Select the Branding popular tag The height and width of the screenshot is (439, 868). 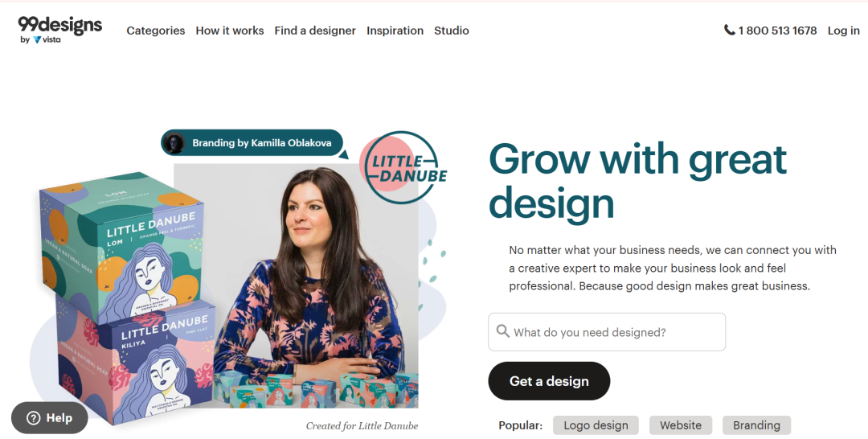757,425
